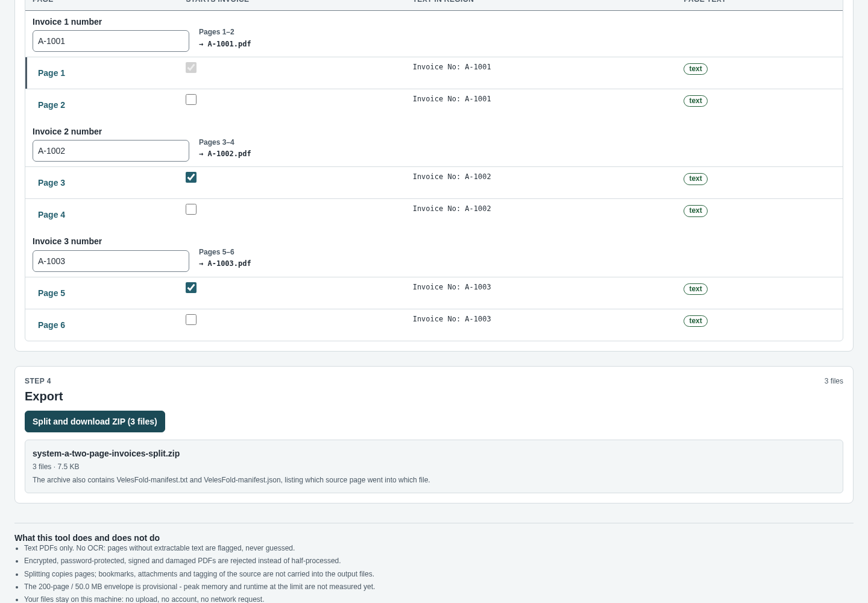Image resolution: width=868 pixels, height=603 pixels.
Task: Click the Invoice 3 number field A-1003
Action: click(x=111, y=261)
